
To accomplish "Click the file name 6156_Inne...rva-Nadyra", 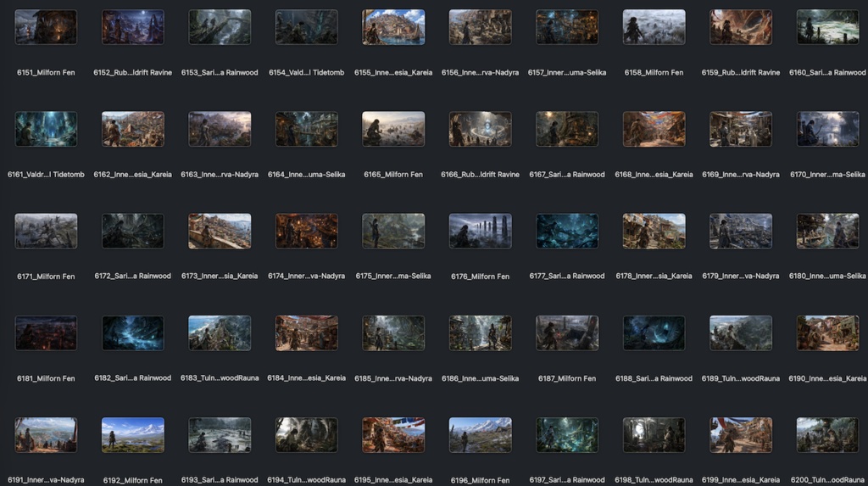I will coord(480,73).
